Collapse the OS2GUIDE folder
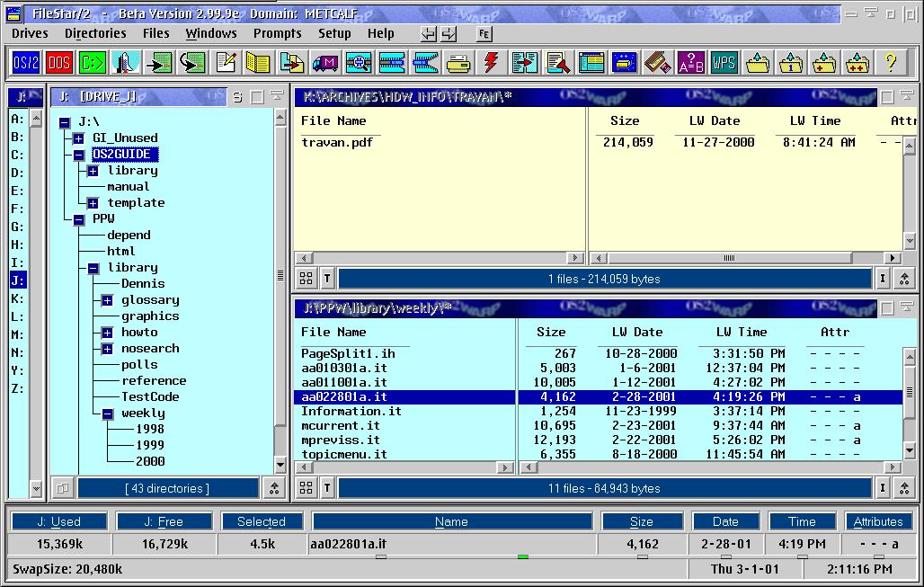This screenshot has height=587, width=924. 78,155
